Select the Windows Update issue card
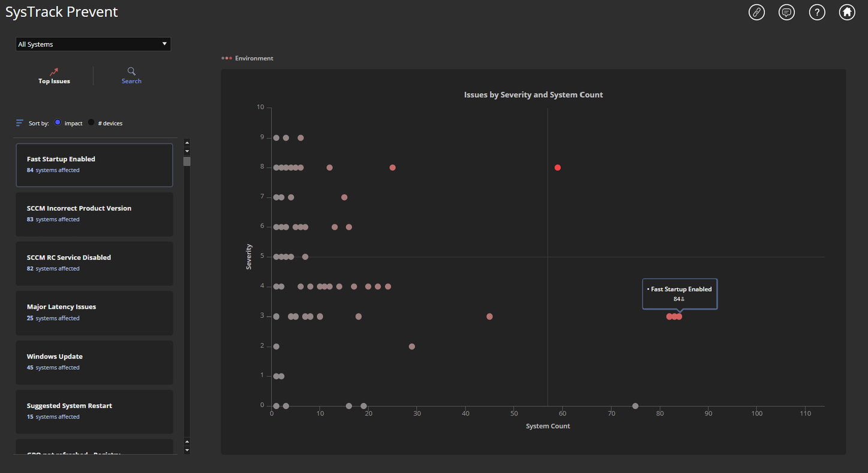 pyautogui.click(x=94, y=362)
